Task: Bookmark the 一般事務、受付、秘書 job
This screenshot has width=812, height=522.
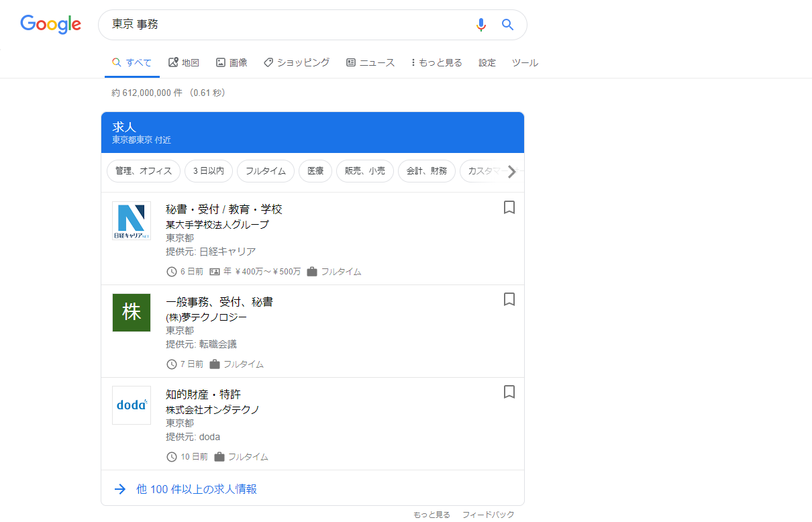Action: (x=509, y=299)
